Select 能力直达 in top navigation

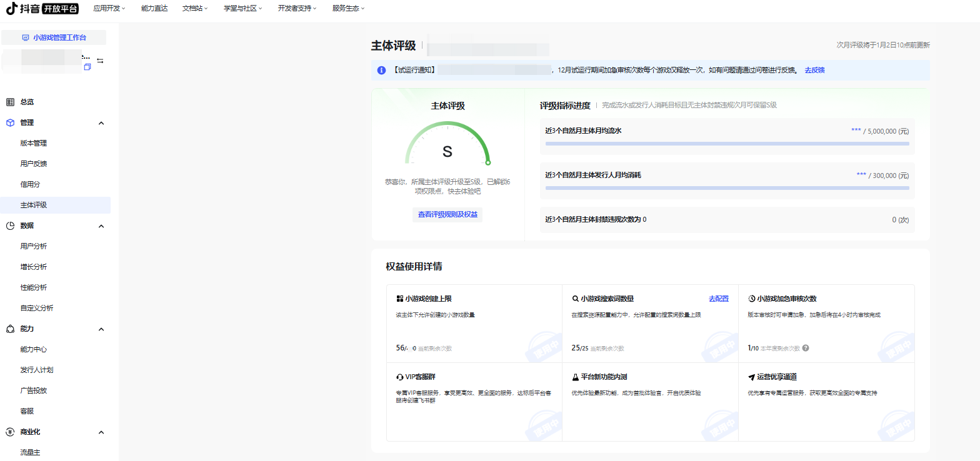tap(154, 8)
